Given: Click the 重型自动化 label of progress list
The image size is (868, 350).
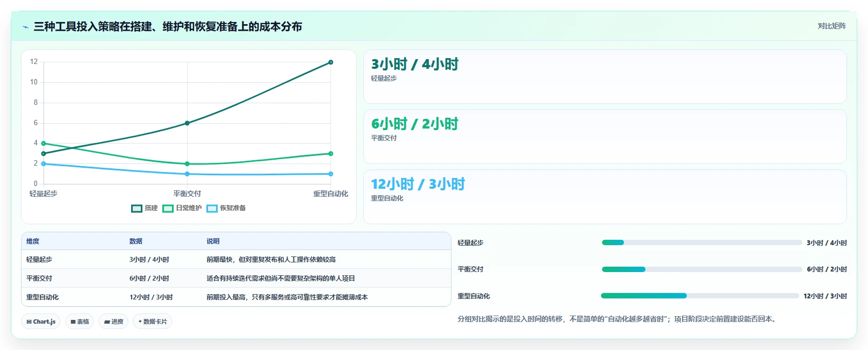Looking at the screenshot, I should (x=474, y=296).
